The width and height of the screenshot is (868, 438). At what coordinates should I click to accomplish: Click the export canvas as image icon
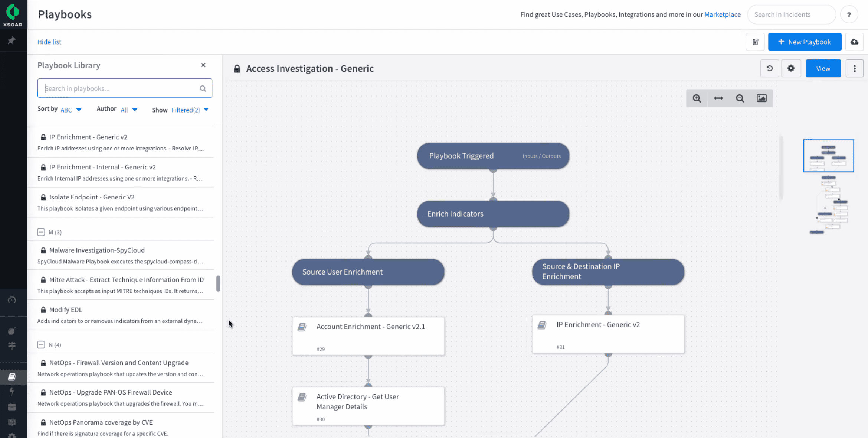[761, 98]
